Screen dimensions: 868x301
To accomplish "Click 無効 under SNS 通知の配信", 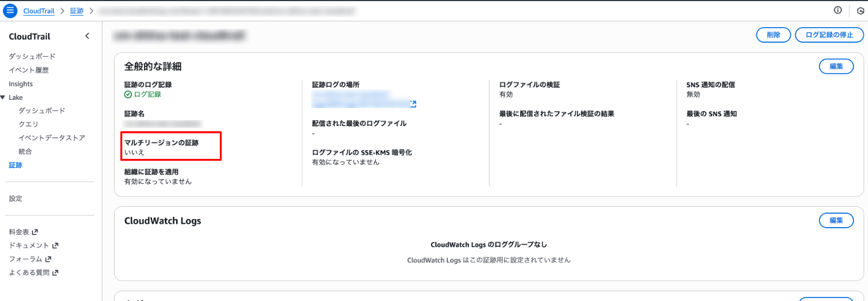I will tap(693, 94).
